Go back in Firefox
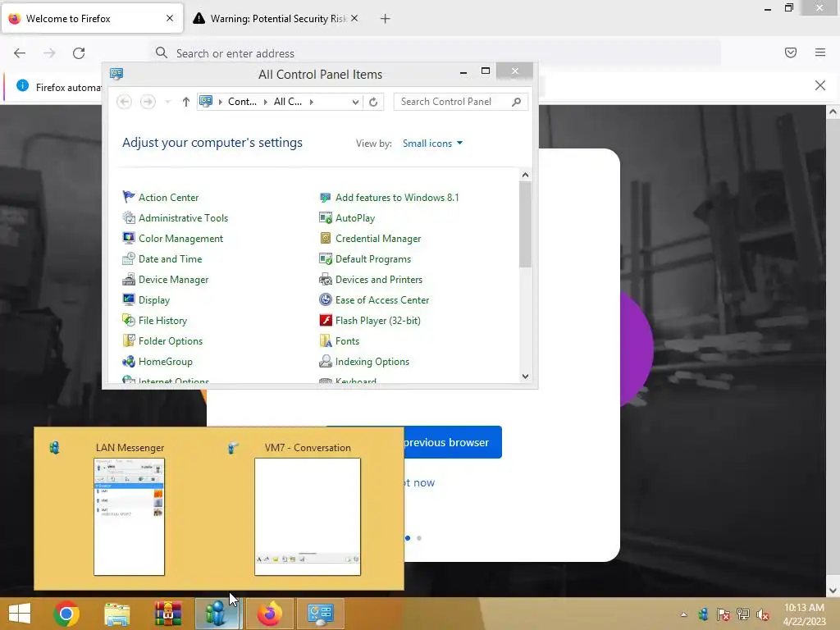Viewport: 840px width, 630px height. pyautogui.click(x=20, y=53)
